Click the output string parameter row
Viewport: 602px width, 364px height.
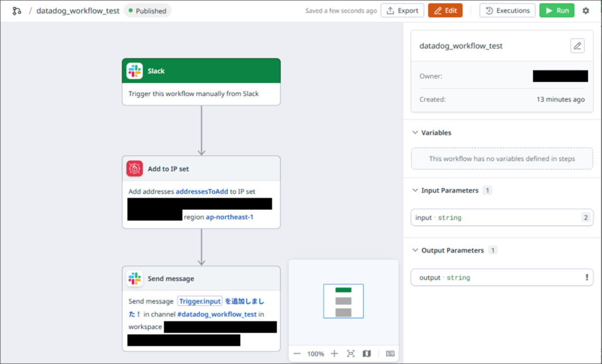tap(502, 277)
